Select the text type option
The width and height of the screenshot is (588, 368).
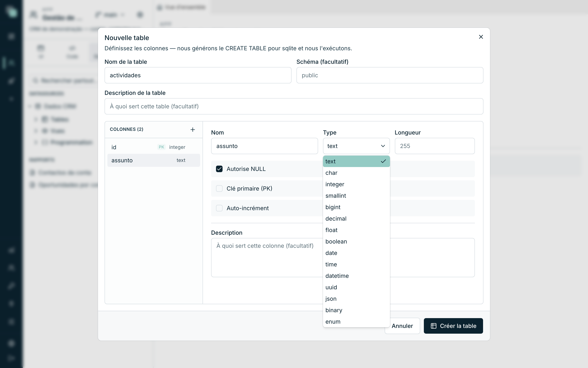pos(356,161)
